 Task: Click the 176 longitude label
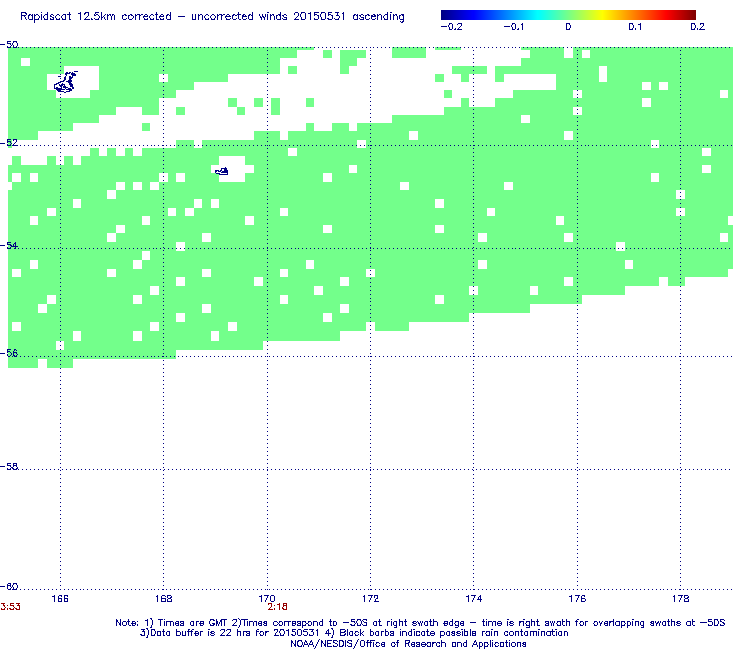point(577,599)
